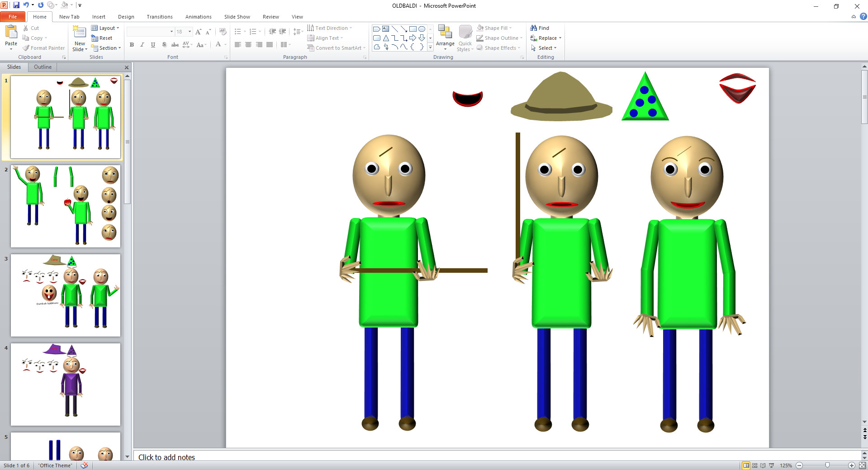Image resolution: width=868 pixels, height=470 pixels.
Task: Switch to the Animations tab
Action: click(199, 17)
